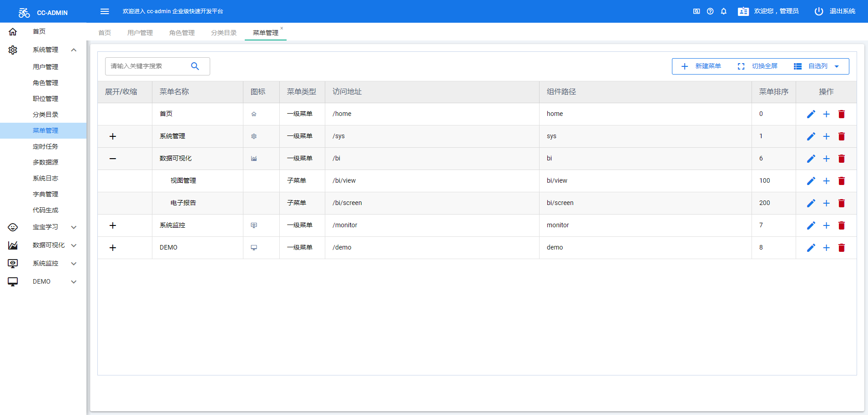Click the 菜单名称 column header

[x=197, y=92]
